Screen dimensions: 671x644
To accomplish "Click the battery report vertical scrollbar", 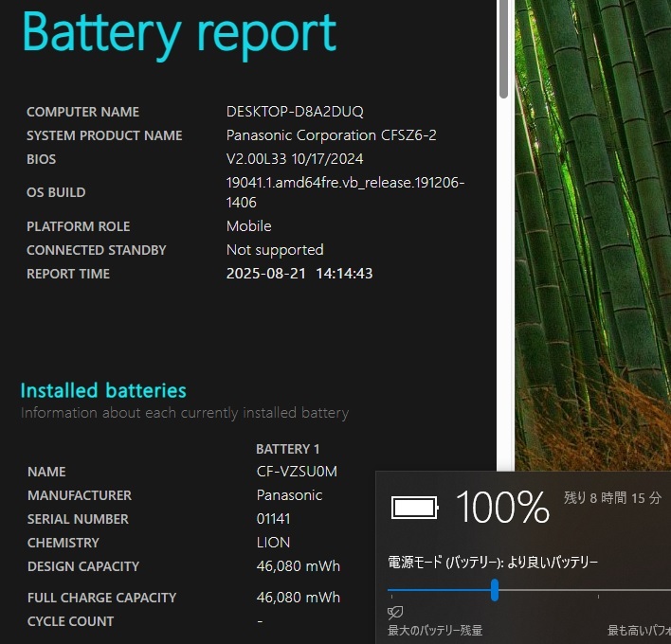I will (x=503, y=49).
